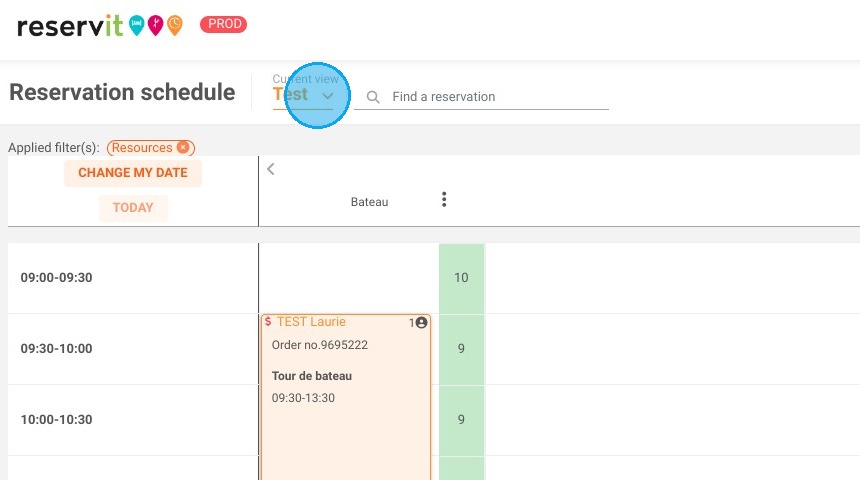Click the PROD environment badge
The height and width of the screenshot is (480, 860).
coord(223,24)
